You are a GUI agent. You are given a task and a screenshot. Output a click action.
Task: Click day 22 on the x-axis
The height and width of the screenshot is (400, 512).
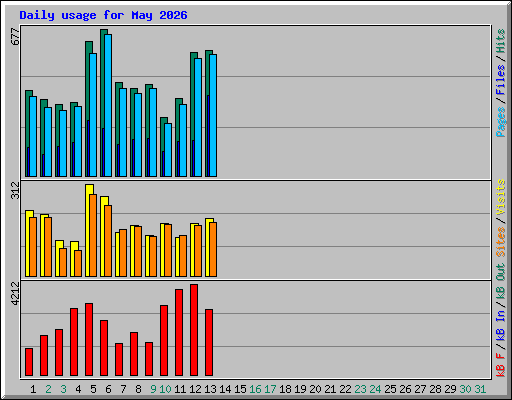[345, 389]
